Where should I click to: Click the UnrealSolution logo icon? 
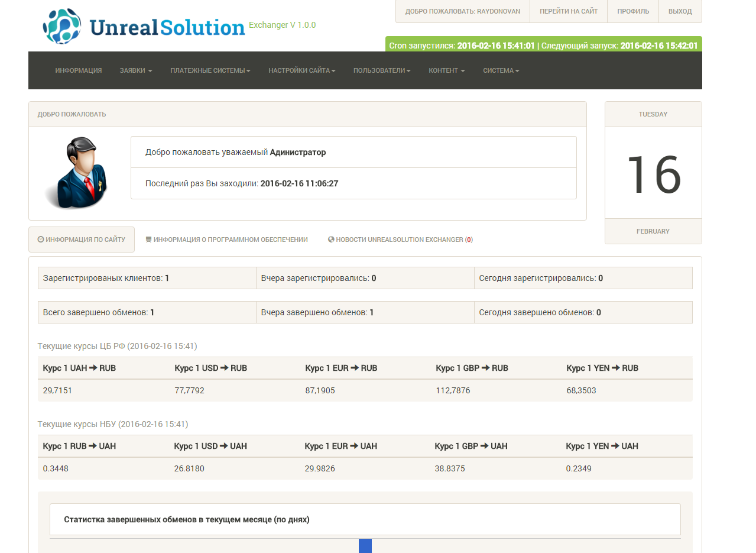pyautogui.click(x=62, y=27)
